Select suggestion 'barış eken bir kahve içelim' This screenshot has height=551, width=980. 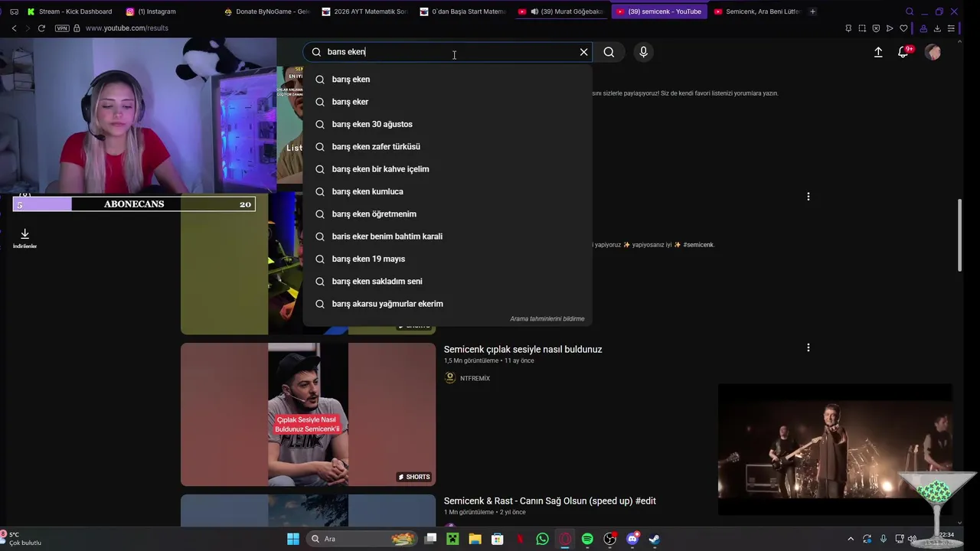447,169
